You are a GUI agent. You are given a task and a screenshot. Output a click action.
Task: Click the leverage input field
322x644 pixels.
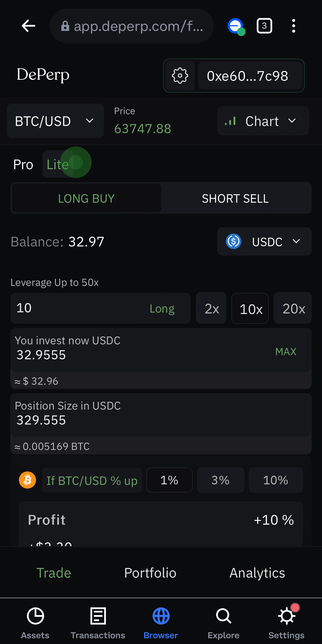tap(100, 308)
